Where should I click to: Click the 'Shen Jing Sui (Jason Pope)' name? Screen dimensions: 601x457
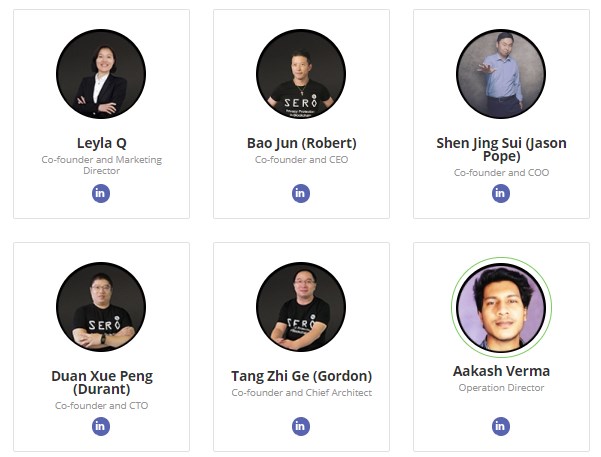click(501, 149)
